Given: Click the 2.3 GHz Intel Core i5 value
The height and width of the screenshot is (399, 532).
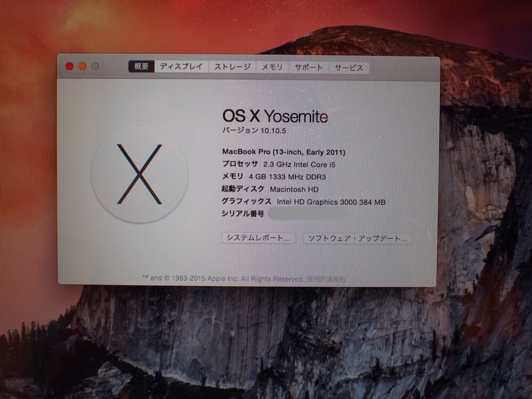Looking at the screenshot, I should tap(299, 164).
